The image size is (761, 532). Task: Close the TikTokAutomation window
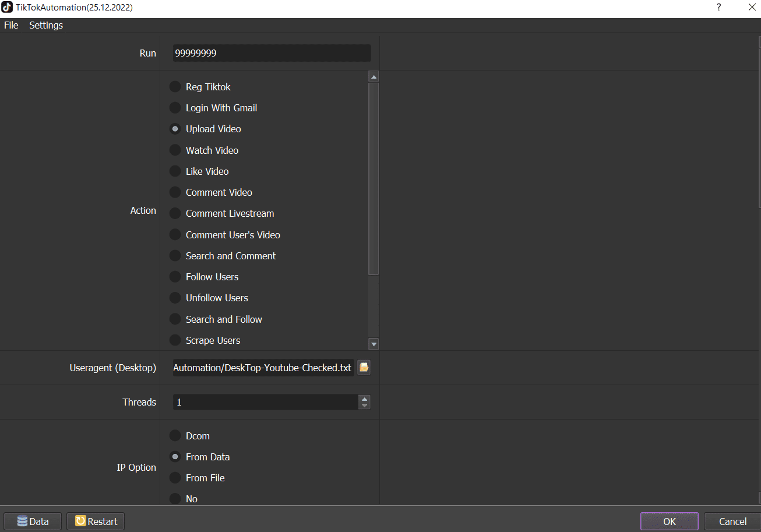[x=752, y=8]
